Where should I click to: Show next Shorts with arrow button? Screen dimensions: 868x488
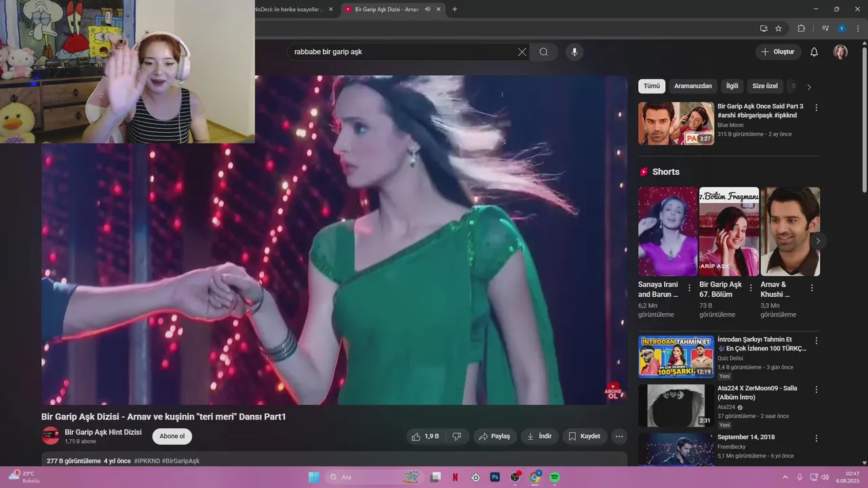coord(818,241)
